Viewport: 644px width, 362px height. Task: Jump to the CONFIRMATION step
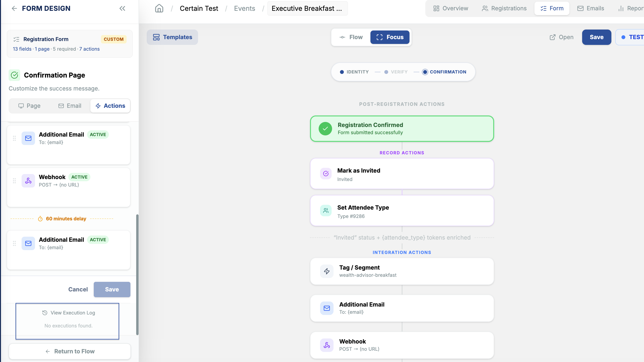click(444, 72)
